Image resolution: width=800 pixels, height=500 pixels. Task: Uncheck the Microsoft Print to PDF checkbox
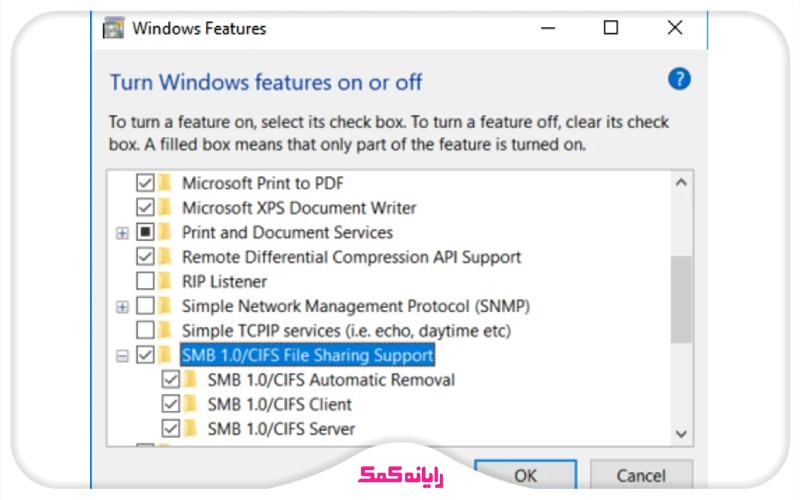145,184
